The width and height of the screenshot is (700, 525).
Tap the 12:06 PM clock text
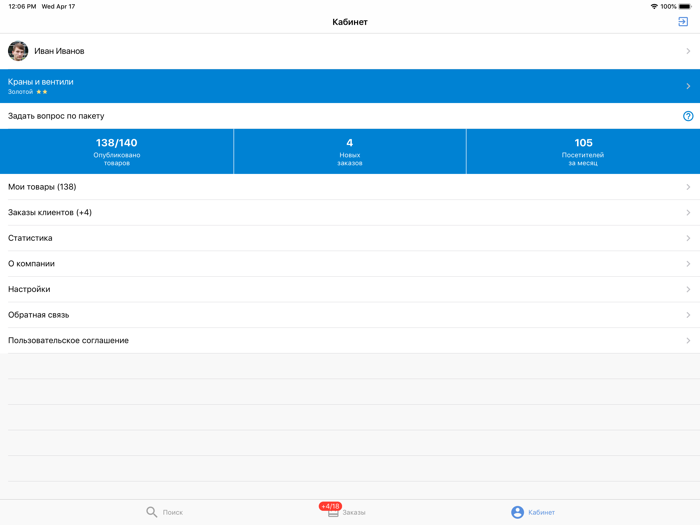pos(22,6)
